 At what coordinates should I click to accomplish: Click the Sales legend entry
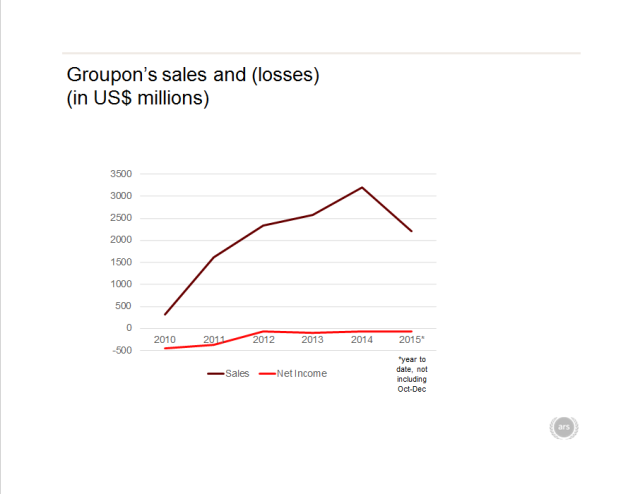coord(228,374)
